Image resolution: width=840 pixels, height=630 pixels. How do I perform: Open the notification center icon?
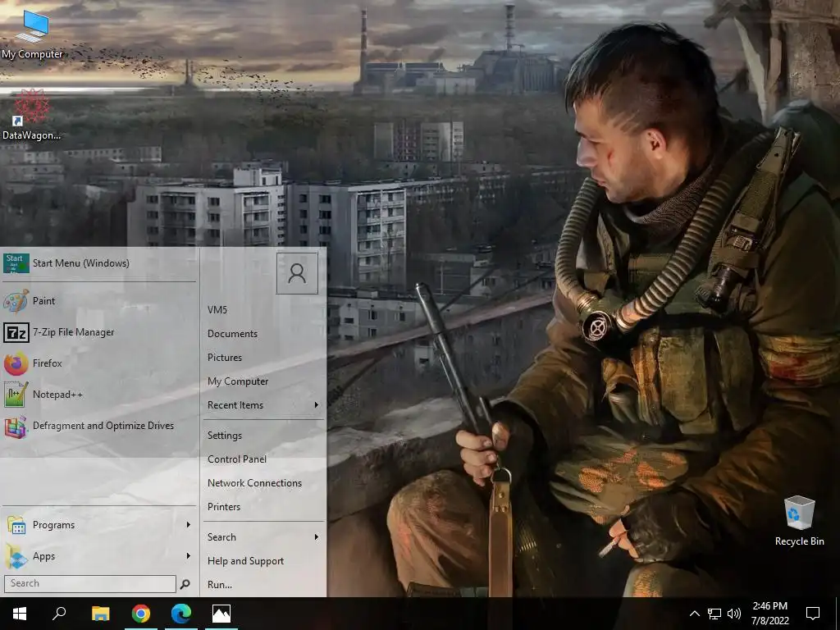[813, 614]
